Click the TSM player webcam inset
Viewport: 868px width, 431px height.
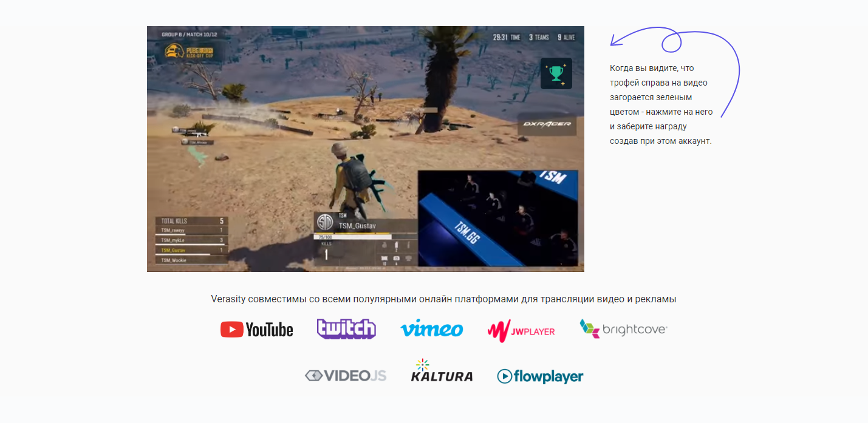pos(498,219)
